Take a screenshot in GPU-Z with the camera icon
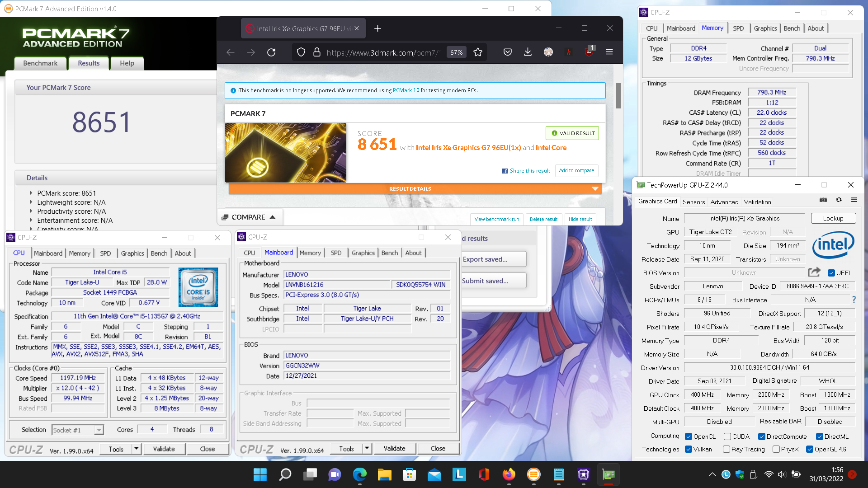This screenshot has height=488, width=868. tap(823, 200)
